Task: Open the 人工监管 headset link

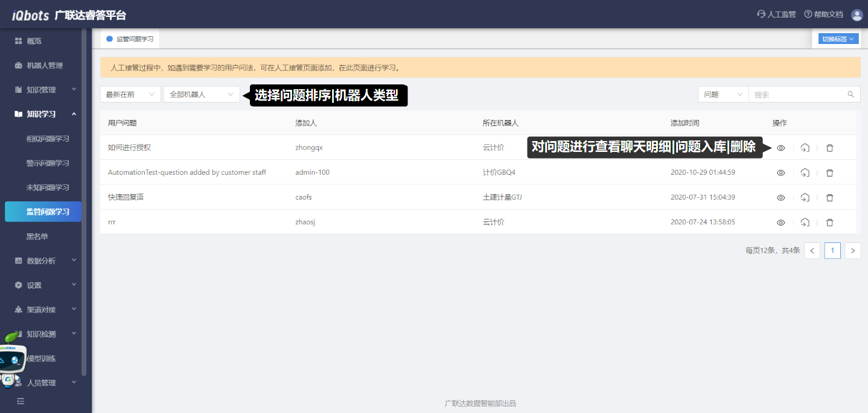Action: click(776, 14)
